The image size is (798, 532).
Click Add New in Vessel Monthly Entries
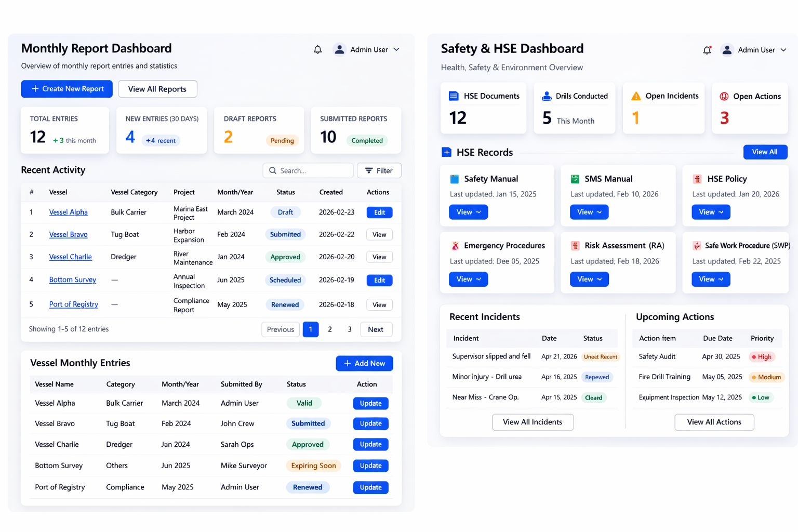(364, 363)
